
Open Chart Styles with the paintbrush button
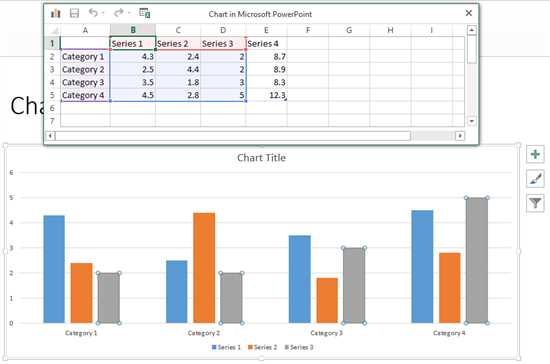535,179
